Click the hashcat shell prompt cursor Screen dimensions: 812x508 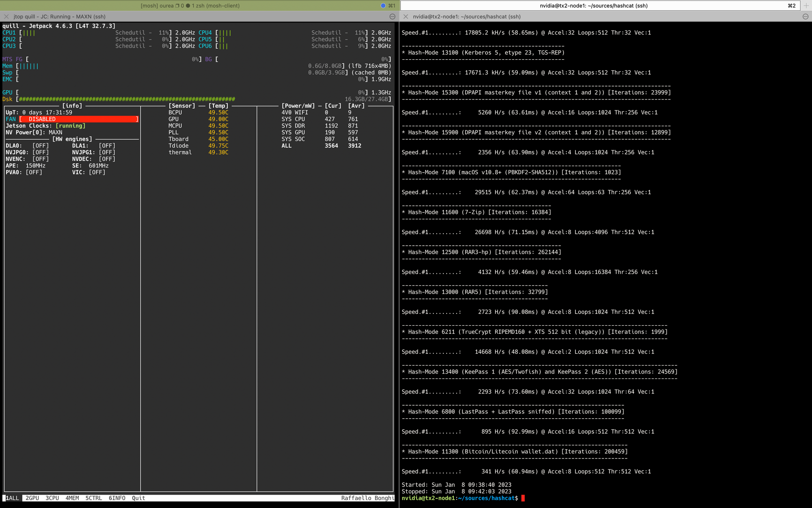pyautogui.click(x=523, y=498)
